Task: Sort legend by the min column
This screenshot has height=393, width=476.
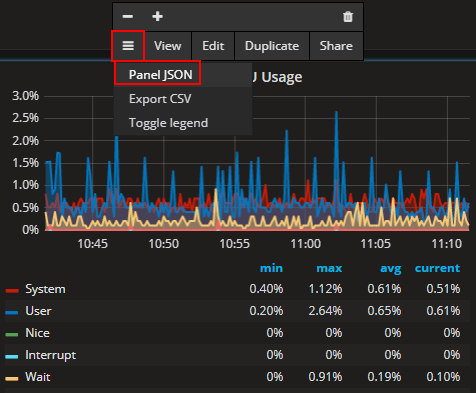Action: click(271, 268)
